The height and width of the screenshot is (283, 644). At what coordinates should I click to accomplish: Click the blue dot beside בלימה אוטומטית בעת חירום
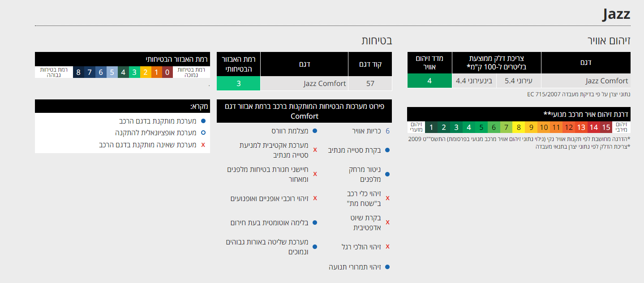[x=315, y=223]
